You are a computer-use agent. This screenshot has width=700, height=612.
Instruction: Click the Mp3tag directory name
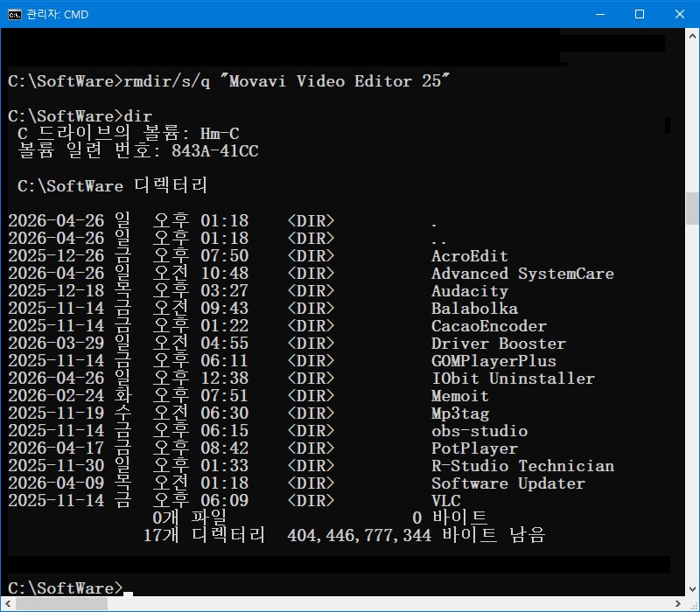click(x=460, y=414)
